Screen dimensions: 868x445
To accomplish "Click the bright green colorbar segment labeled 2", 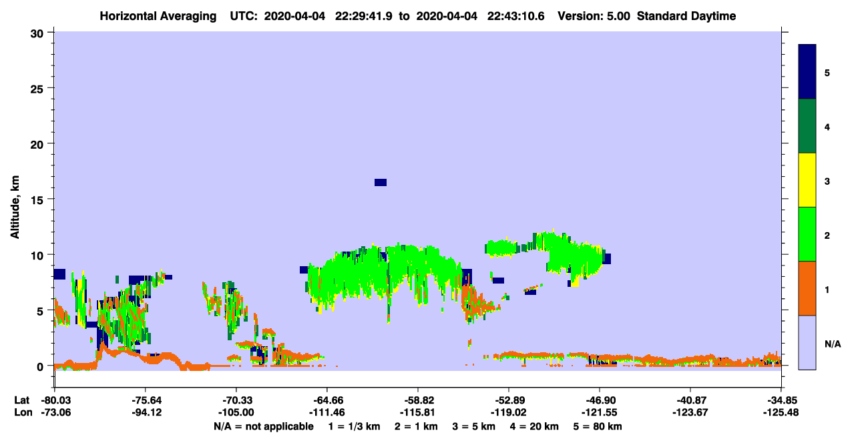I will 807,234.
